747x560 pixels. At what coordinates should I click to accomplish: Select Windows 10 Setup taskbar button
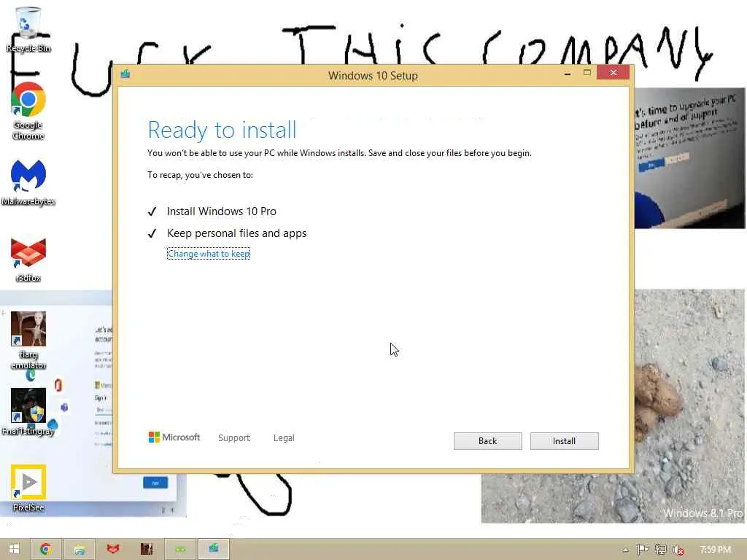[x=214, y=549]
